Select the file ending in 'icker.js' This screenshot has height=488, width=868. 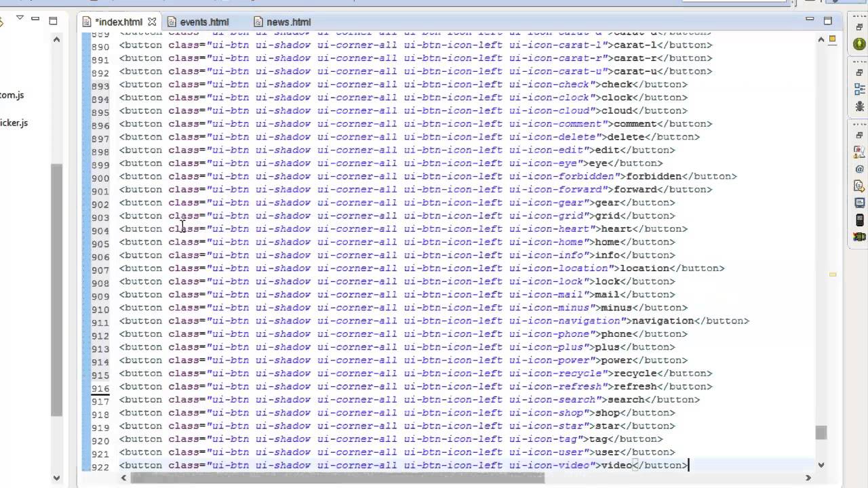(x=14, y=123)
